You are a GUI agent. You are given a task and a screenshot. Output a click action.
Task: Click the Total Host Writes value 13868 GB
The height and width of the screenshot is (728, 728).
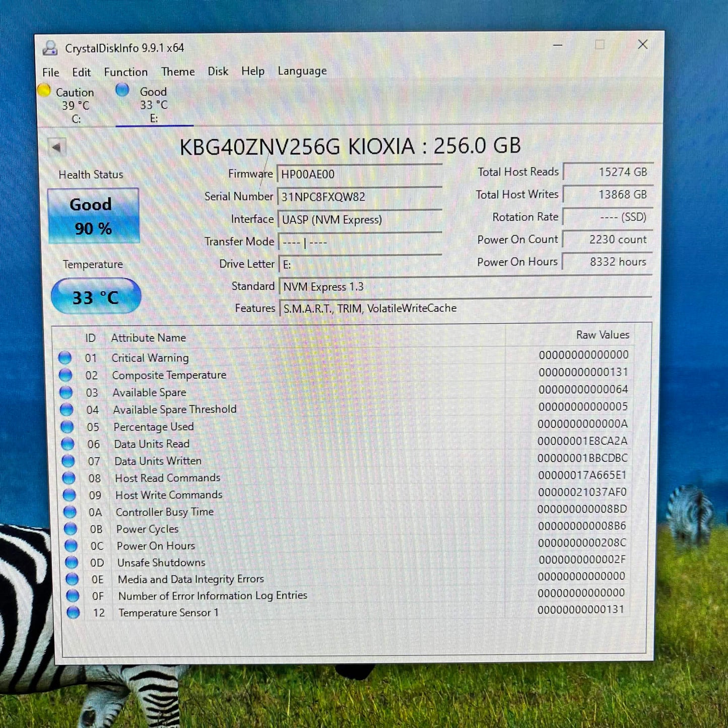click(608, 194)
